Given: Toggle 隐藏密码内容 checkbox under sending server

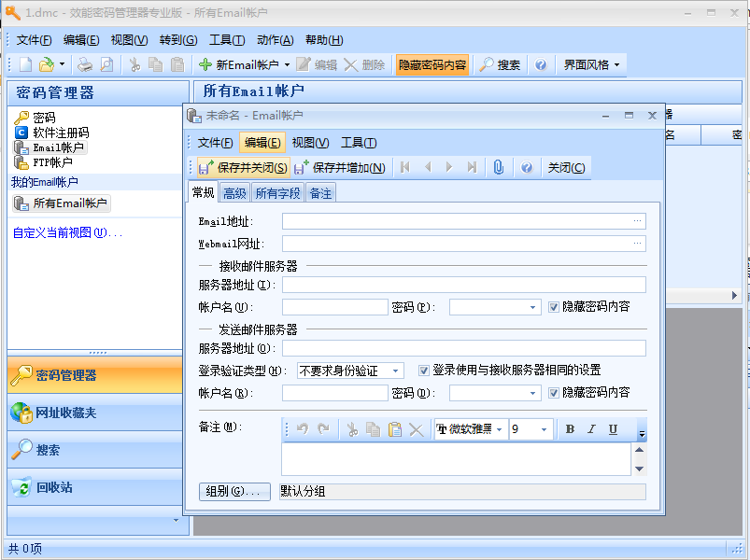Looking at the screenshot, I should click(554, 393).
